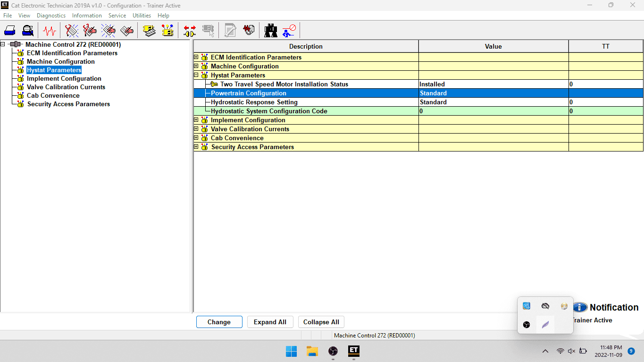The height and width of the screenshot is (362, 644).
Task: Click the muted volume icon in system tray
Action: click(571, 351)
